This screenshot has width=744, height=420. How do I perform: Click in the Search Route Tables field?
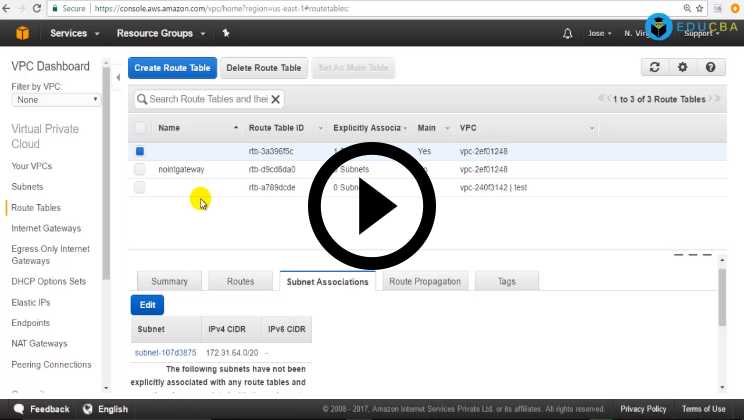click(x=205, y=99)
